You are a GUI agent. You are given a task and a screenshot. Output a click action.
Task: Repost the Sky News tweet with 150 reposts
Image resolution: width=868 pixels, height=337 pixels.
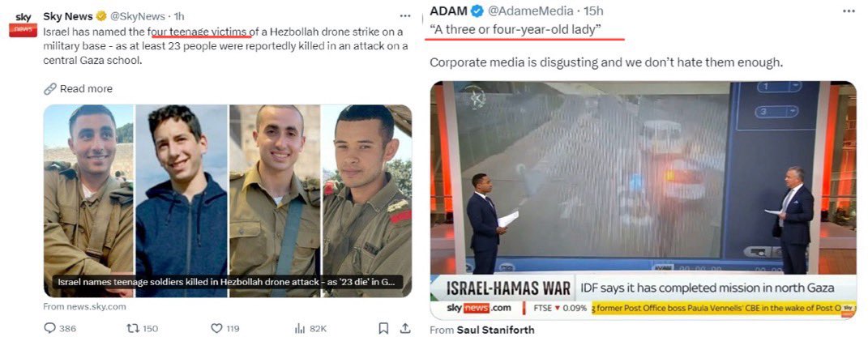click(133, 328)
